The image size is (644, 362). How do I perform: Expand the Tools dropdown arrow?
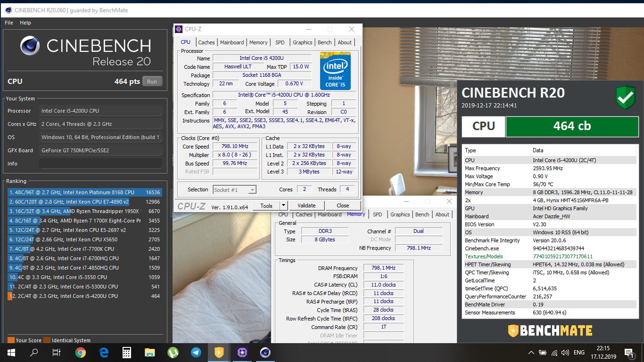[283, 206]
